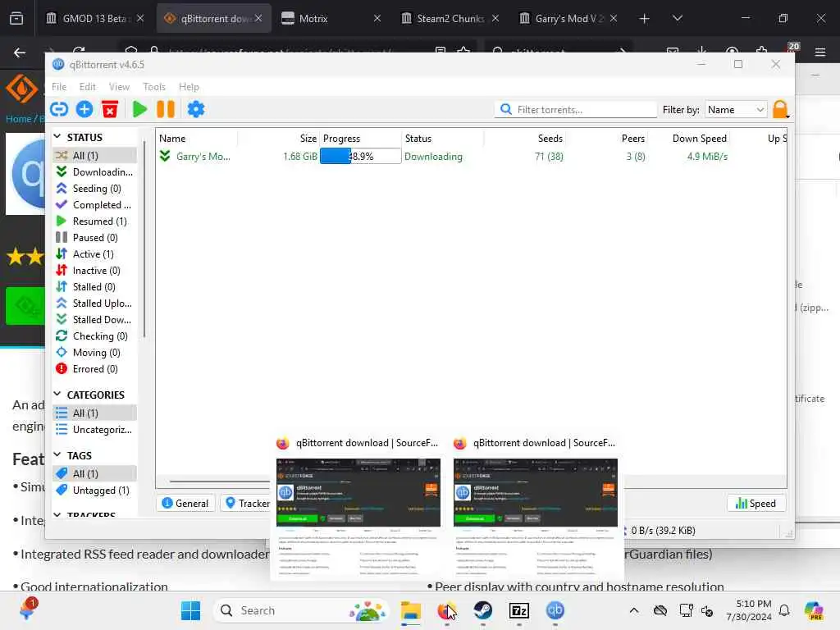
Task: Open File Explorer from the taskbar
Action: (x=411, y=610)
